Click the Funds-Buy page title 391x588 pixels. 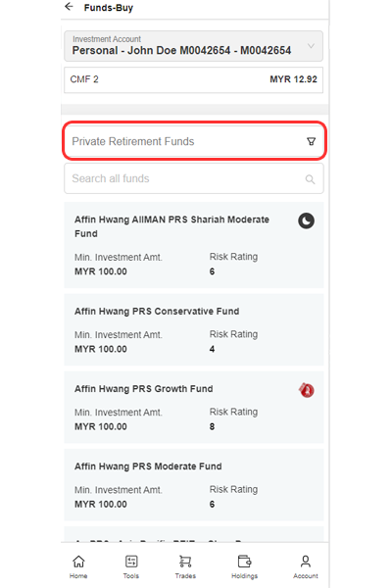point(109,8)
